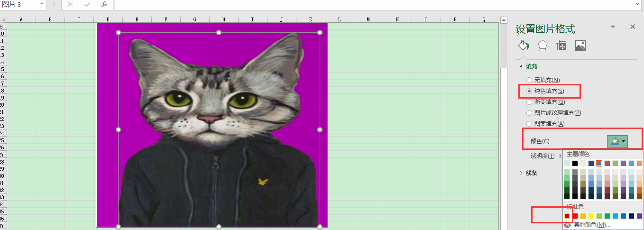Click the formula bar Enter checkmark icon
Screen dimensions: 644x230
pos(87,4)
